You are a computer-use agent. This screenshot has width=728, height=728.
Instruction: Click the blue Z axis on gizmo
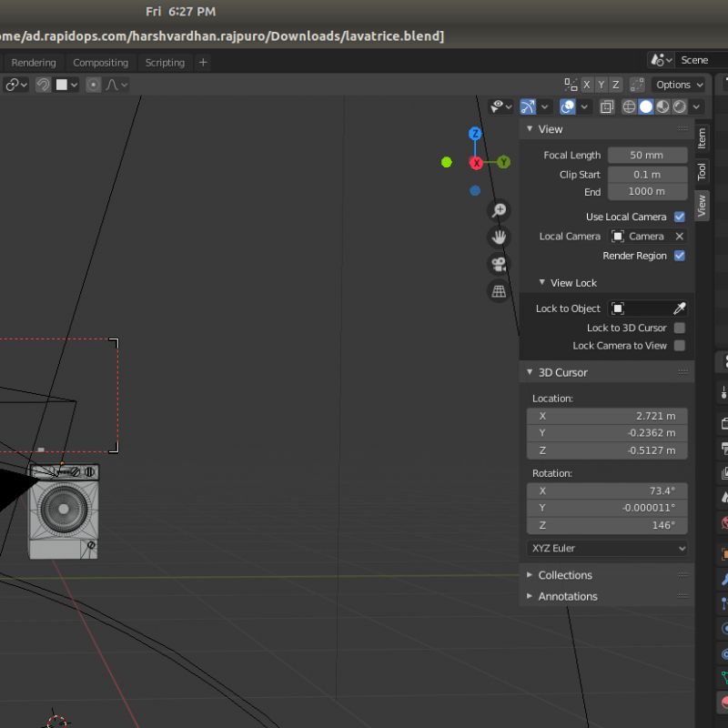474,134
